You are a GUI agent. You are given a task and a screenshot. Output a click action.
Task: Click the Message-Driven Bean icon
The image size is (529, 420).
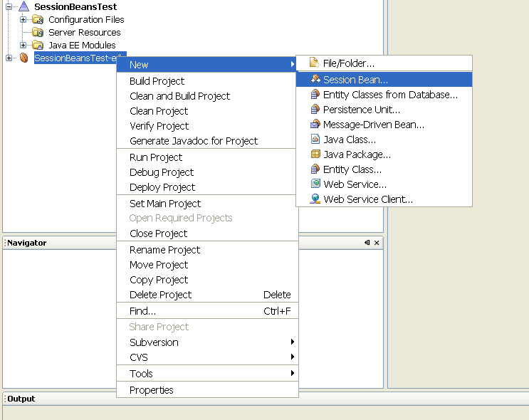315,125
